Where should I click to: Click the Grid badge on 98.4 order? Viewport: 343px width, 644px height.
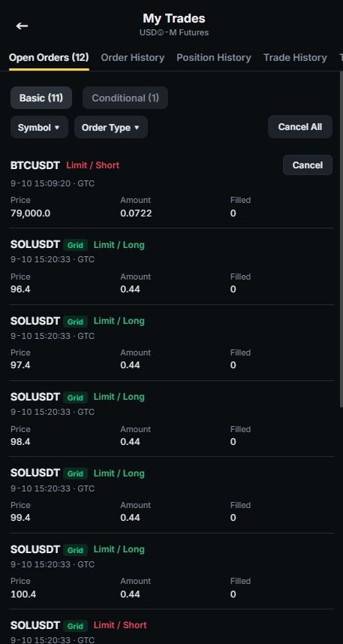point(75,398)
